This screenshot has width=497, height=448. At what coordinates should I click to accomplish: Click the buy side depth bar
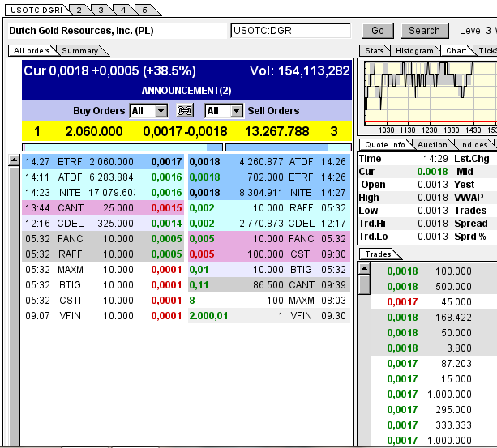point(122,147)
